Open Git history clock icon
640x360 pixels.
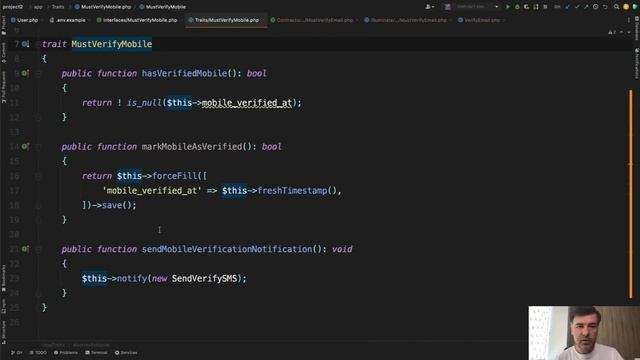tap(596, 7)
